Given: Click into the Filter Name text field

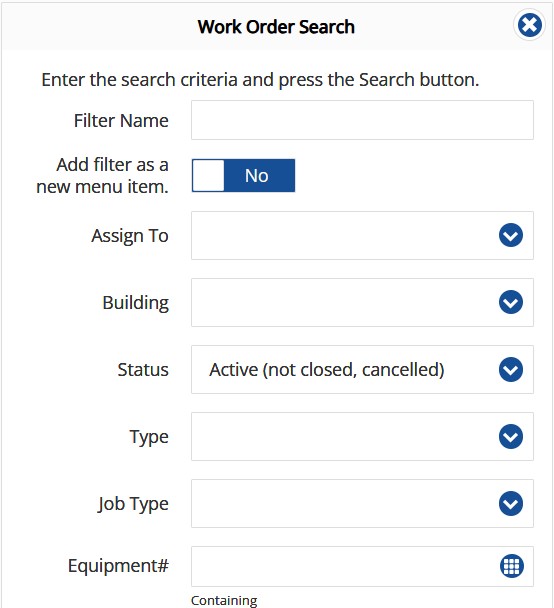Looking at the screenshot, I should tap(362, 120).
